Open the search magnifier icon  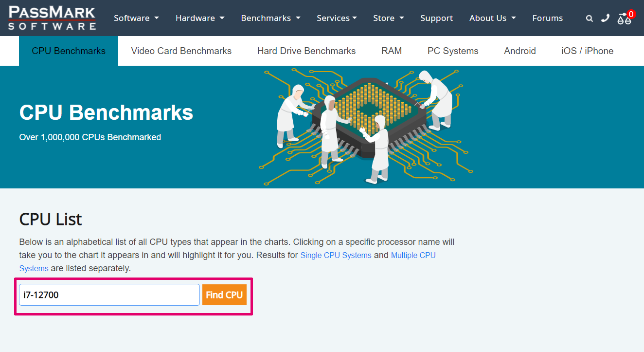[x=590, y=19]
